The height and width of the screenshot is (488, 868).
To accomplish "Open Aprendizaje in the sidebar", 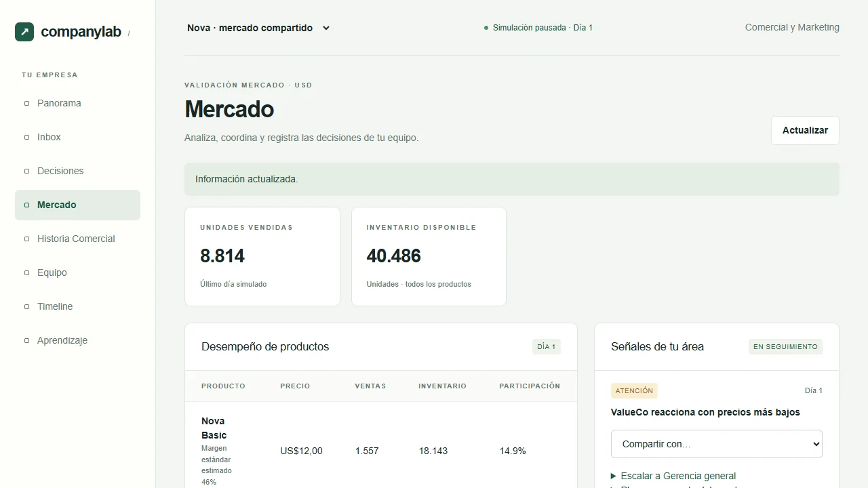I will click(77, 340).
